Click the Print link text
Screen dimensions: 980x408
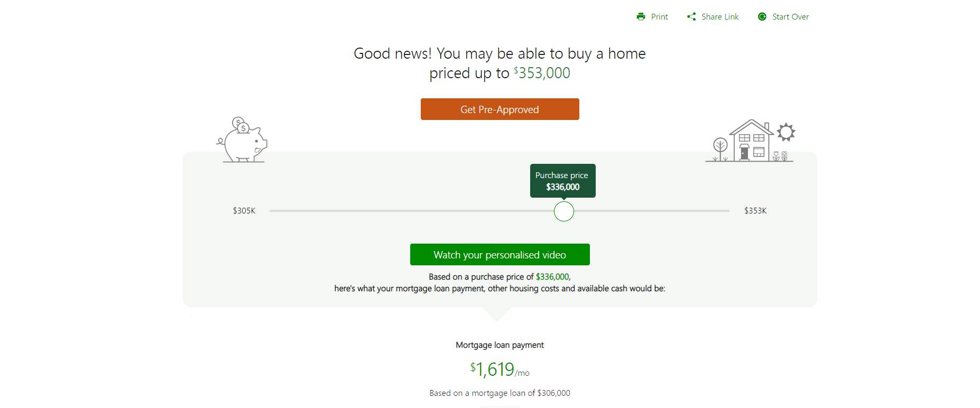pos(660,17)
